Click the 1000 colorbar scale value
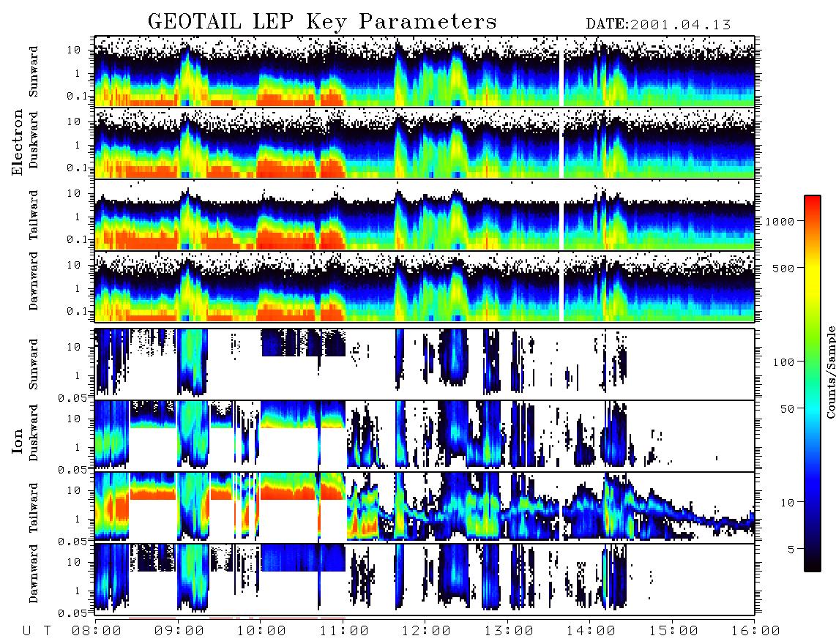This screenshot has height=644, width=836. tap(780, 221)
